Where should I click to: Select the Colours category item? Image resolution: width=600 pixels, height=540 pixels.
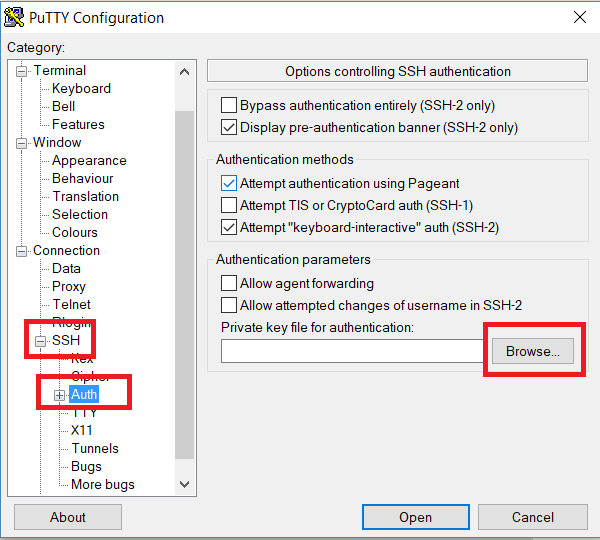coord(75,232)
